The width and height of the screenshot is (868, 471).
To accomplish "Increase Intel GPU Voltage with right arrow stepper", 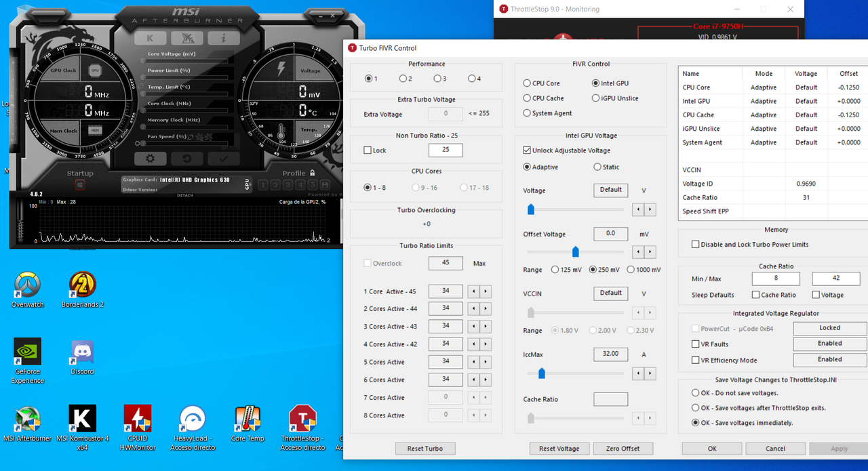I will [650, 209].
